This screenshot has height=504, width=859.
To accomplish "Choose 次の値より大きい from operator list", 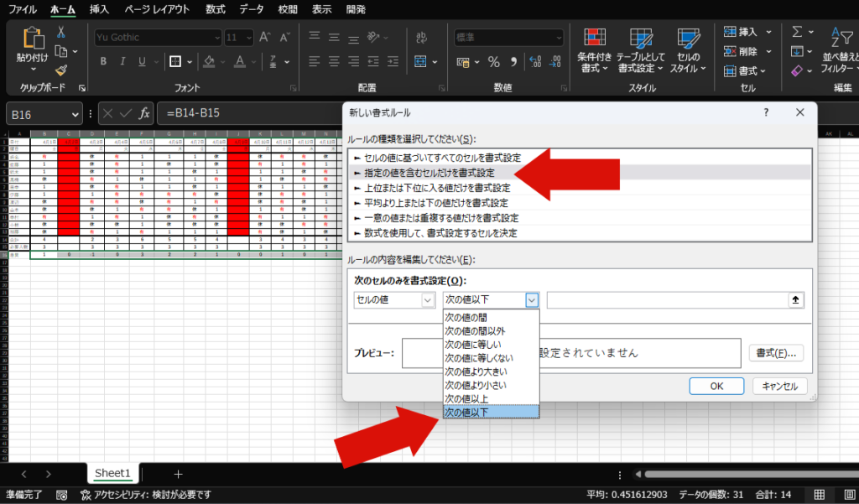I will coord(491,372).
